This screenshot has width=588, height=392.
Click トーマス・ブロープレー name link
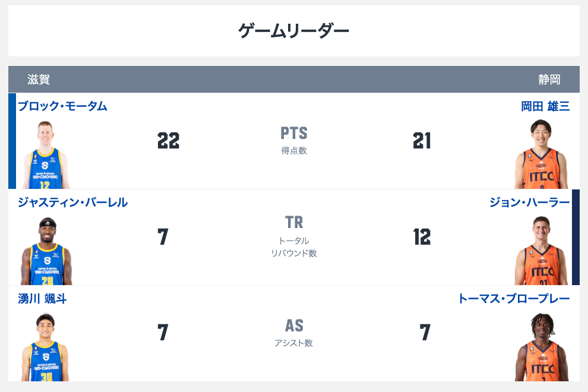point(513,299)
